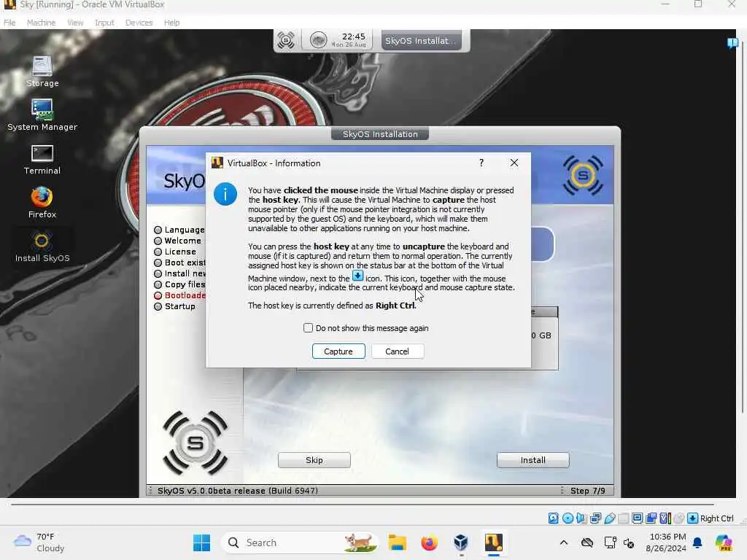Click the Capture button

(338, 351)
